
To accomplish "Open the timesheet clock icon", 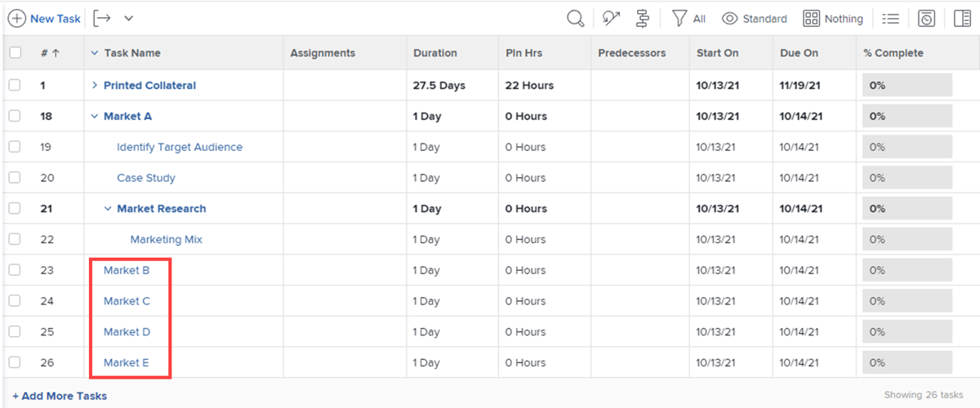I will click(x=926, y=19).
